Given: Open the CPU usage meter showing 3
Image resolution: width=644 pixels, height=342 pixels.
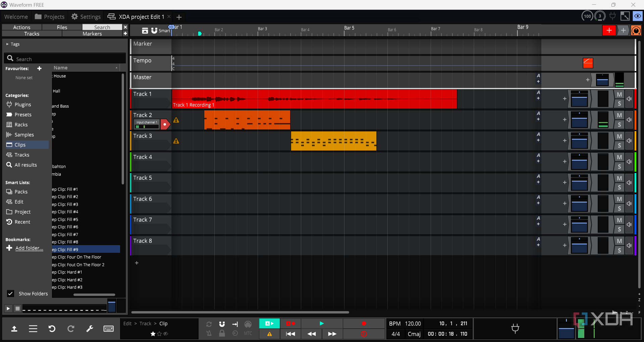Looking at the screenshot, I should [600, 16].
